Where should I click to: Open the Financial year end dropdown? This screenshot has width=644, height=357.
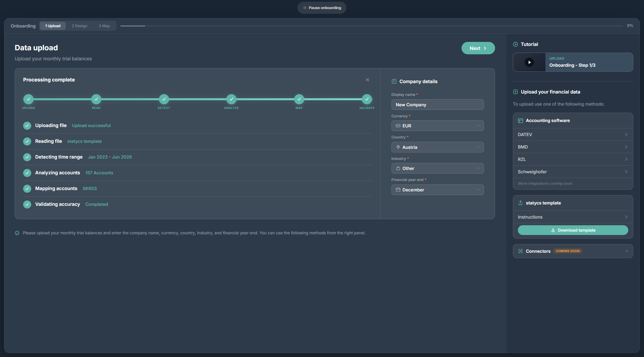coord(437,190)
